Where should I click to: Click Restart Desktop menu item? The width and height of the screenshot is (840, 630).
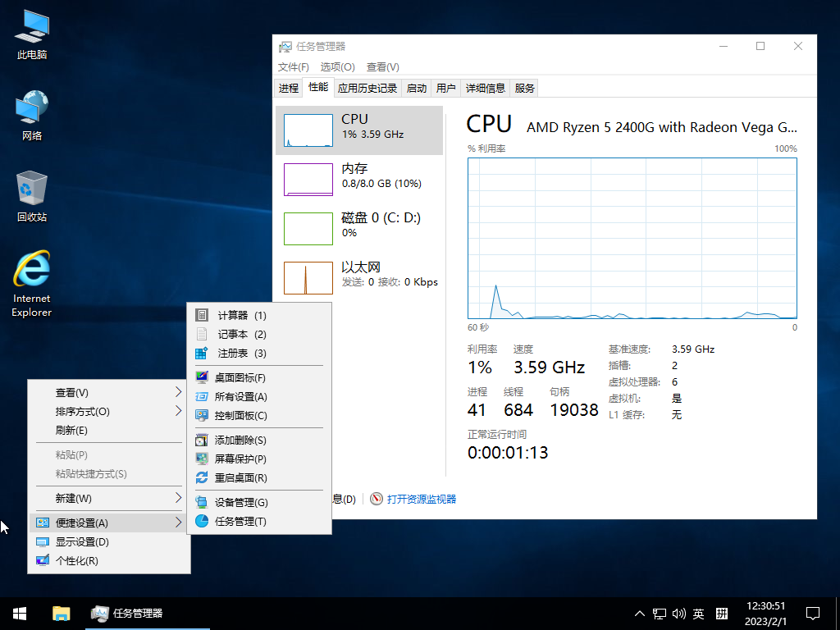coord(240,478)
